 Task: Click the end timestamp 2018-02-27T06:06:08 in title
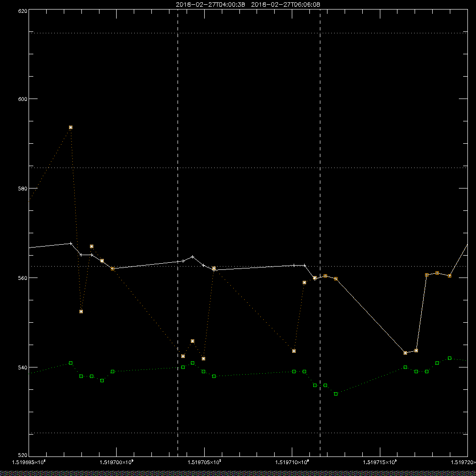(286, 5)
